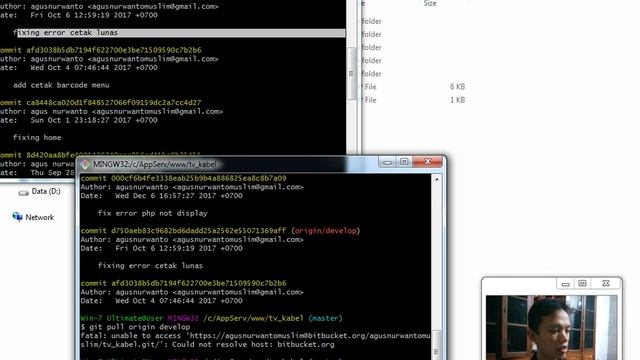Select the 6 KB File row

(x=414, y=87)
